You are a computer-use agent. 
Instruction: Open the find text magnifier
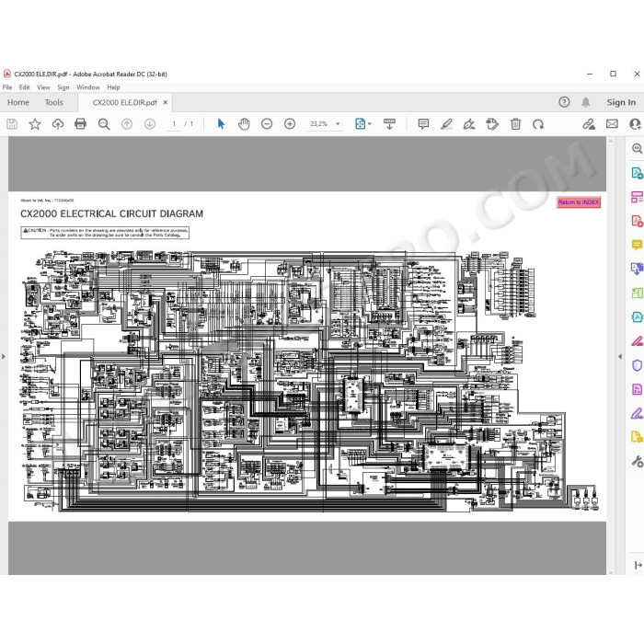(104, 124)
